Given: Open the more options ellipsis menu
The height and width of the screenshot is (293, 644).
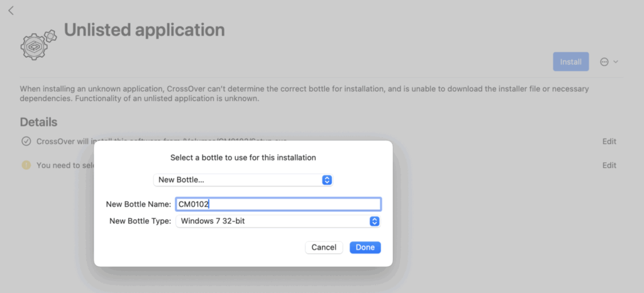Looking at the screenshot, I should tap(604, 62).
